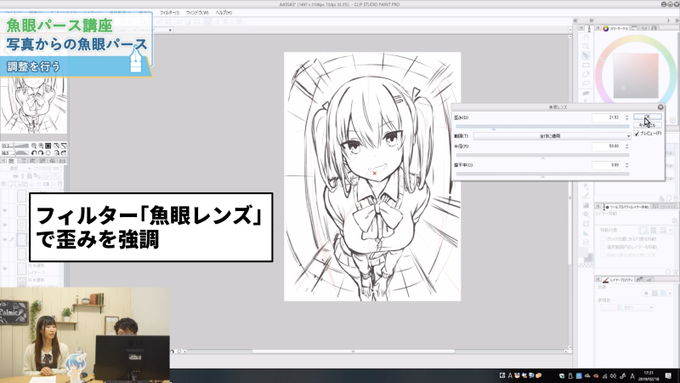680x383 pixels.
Task: Click the OK button in fisheye dialog
Action: coord(647,117)
